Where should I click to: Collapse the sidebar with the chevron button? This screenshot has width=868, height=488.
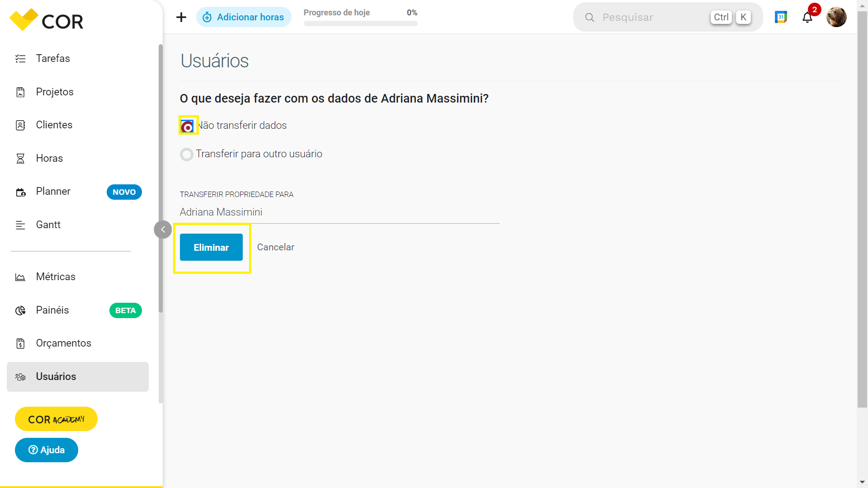163,230
